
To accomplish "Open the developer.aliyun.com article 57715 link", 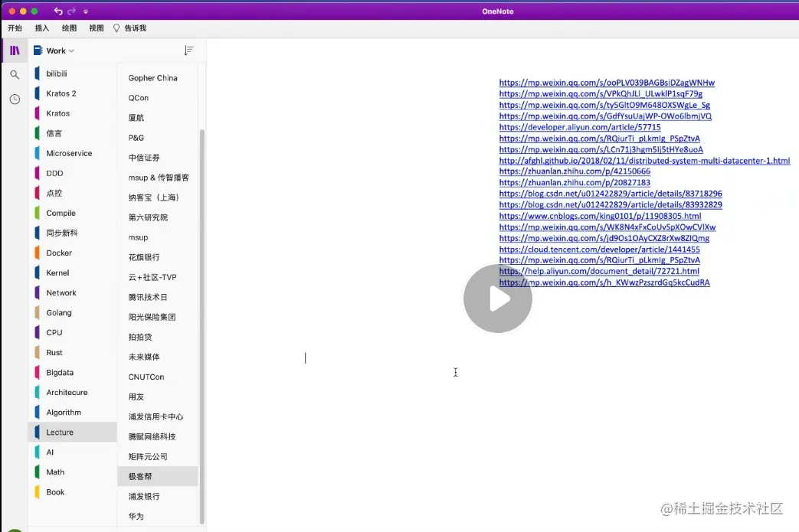I will tap(579, 127).
